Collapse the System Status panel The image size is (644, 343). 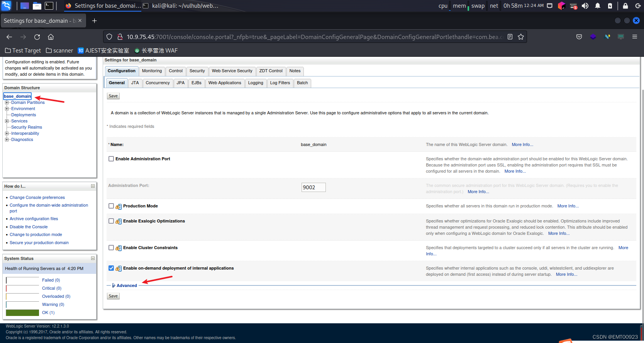[x=93, y=258]
